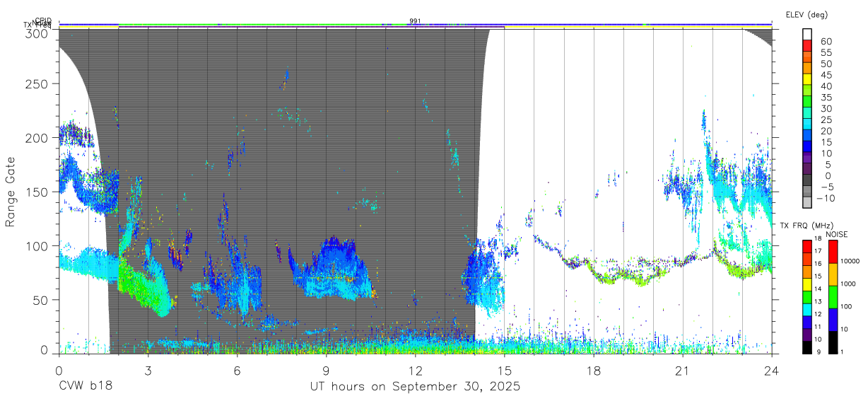Click the '50' range gate tick label
868x401 pixels.
point(41,299)
